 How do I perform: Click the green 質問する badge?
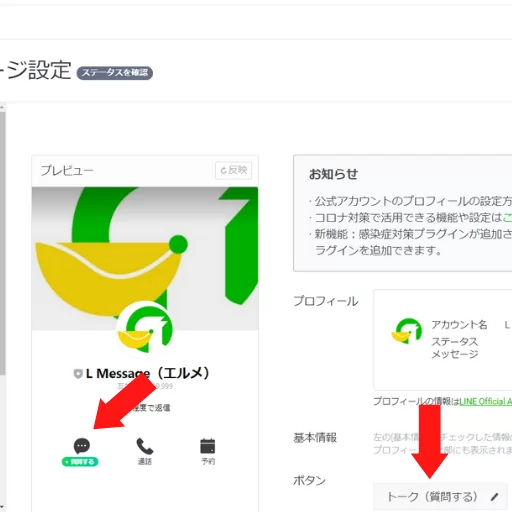(80, 462)
